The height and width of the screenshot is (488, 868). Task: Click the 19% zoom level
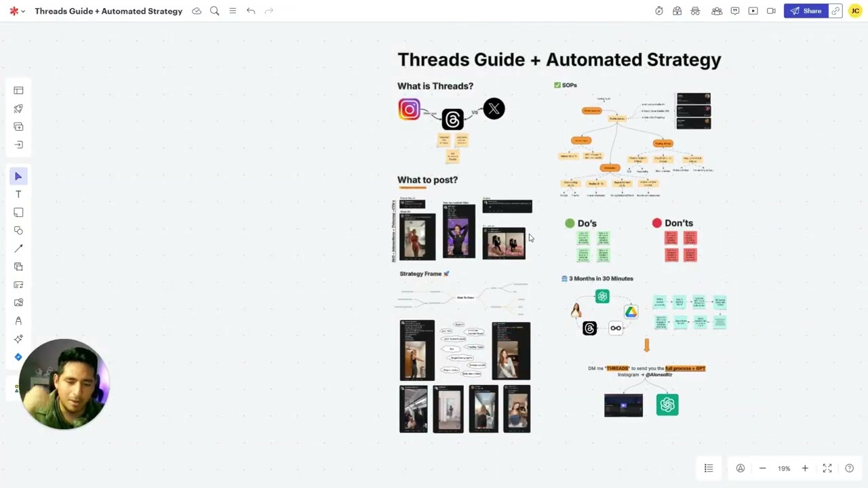[784, 468]
